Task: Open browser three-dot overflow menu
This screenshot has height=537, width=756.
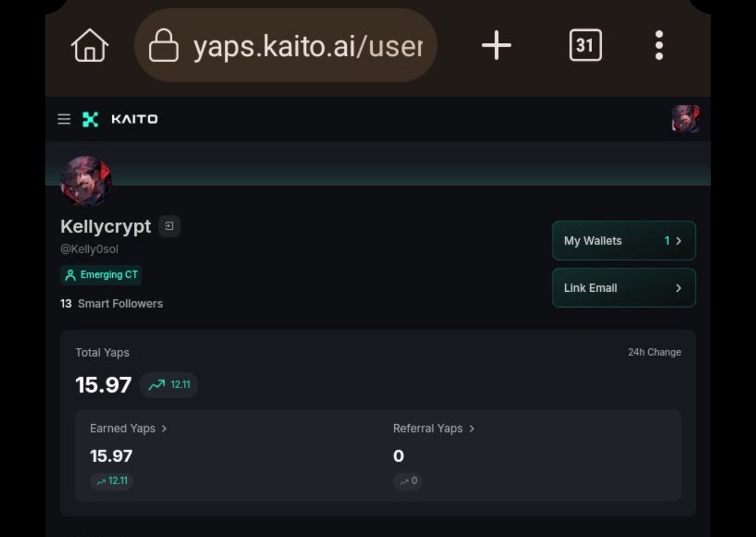Action: tap(659, 45)
